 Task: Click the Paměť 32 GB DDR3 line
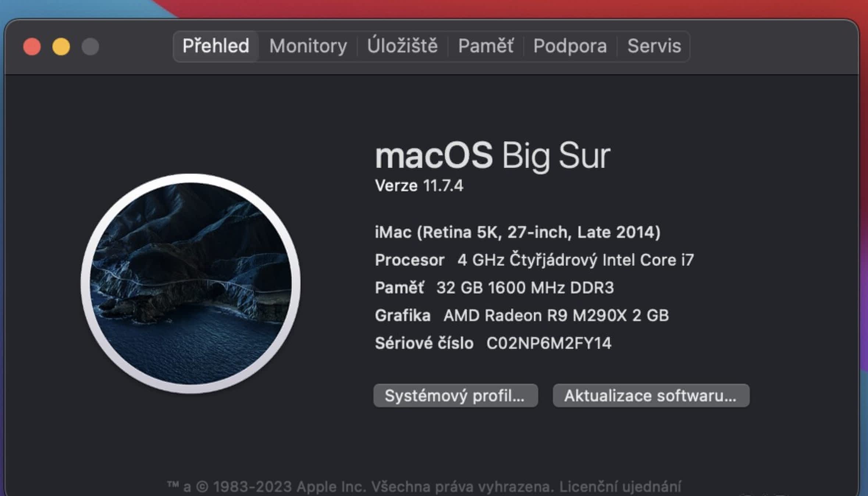coord(494,288)
